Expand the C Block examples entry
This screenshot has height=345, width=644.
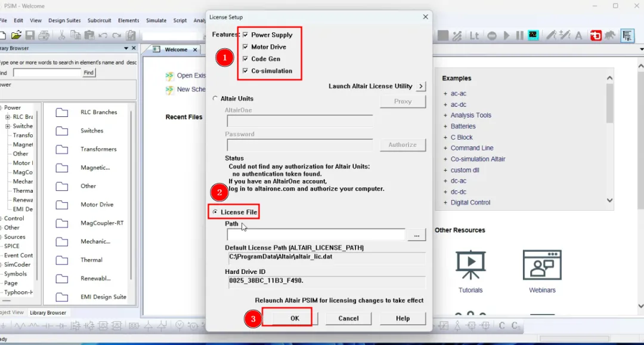point(445,137)
